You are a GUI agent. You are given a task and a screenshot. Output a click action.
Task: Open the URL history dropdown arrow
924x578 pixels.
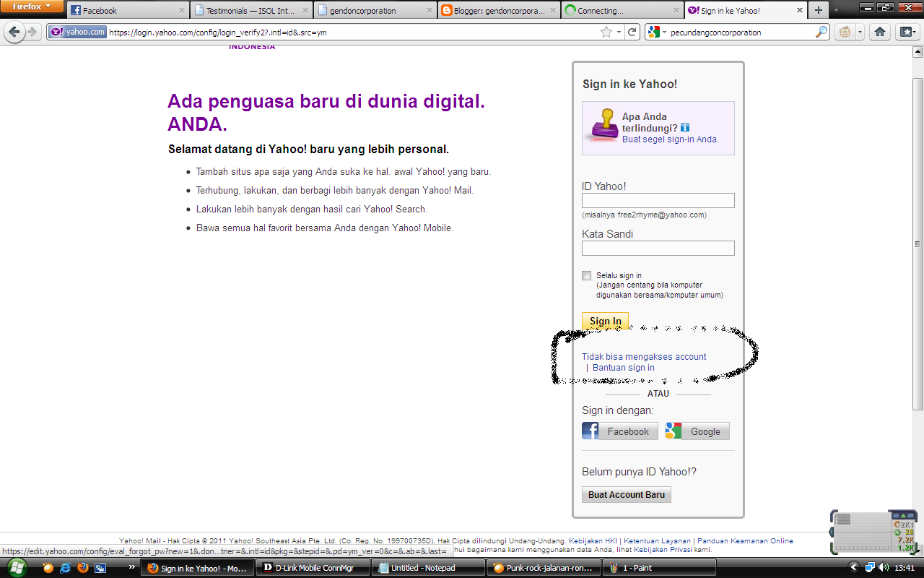click(x=619, y=33)
